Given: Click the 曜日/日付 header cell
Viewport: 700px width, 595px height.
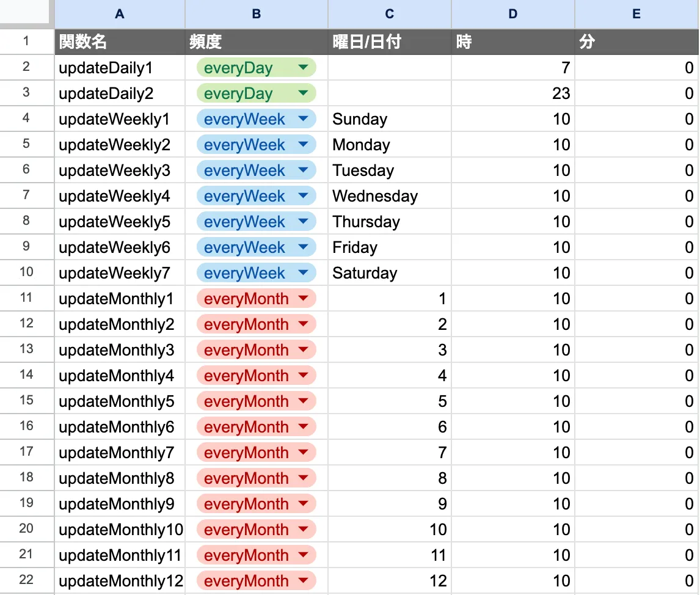Looking at the screenshot, I should click(x=390, y=42).
